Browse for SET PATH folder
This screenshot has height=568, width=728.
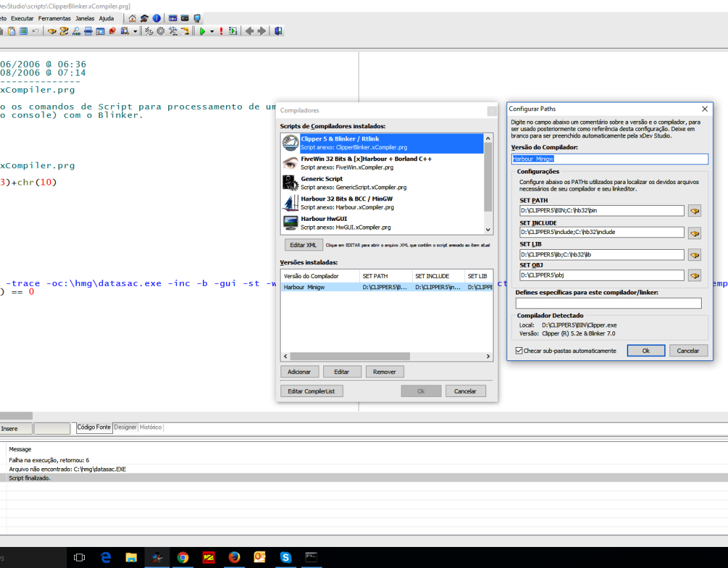694,211
